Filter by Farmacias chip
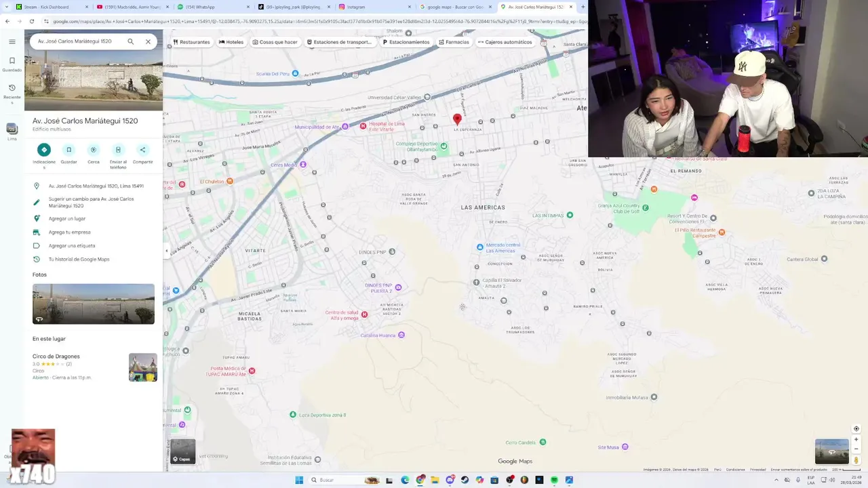 454,42
